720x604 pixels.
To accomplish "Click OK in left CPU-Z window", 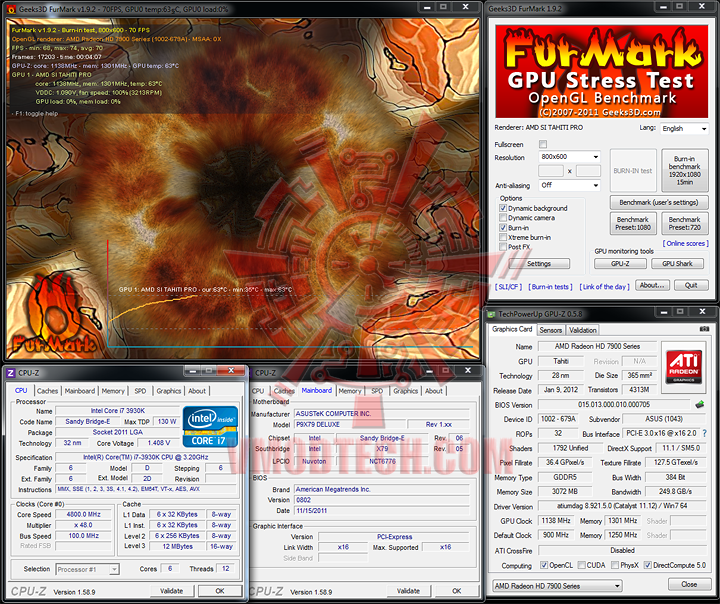I will coord(220,591).
